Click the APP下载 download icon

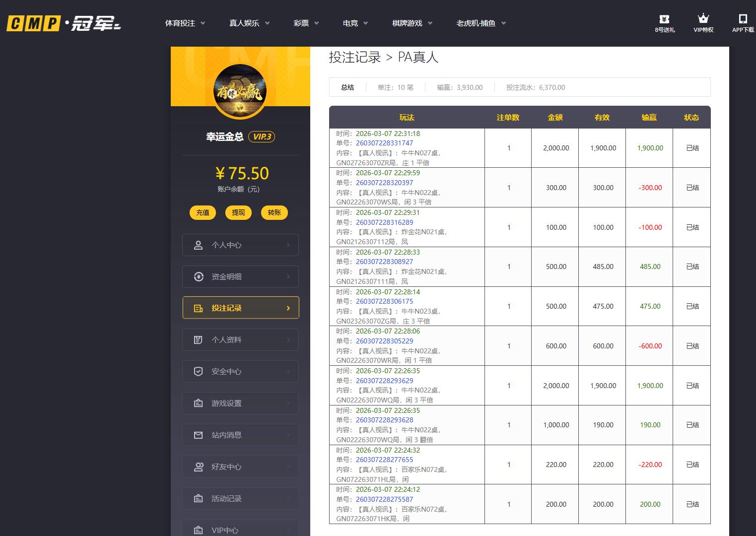click(743, 19)
